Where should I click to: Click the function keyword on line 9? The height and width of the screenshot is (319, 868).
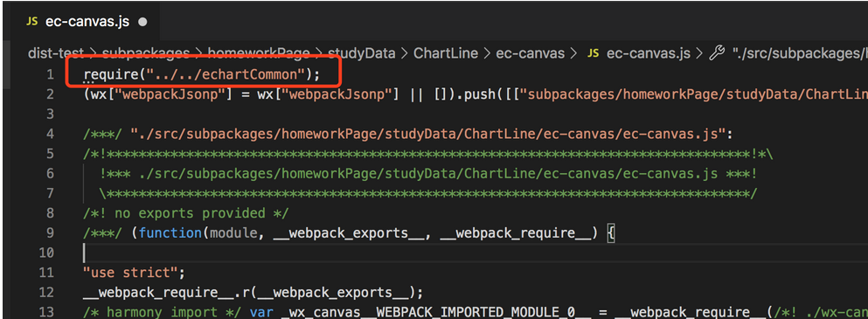click(170, 233)
